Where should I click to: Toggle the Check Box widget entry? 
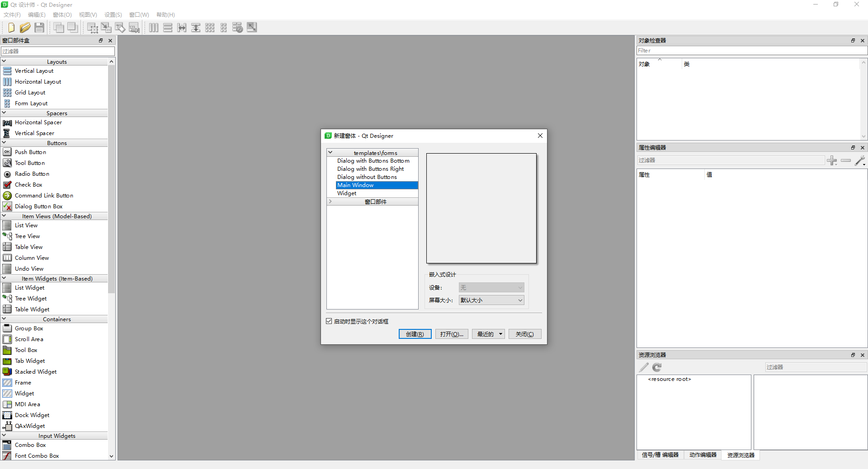click(x=28, y=185)
